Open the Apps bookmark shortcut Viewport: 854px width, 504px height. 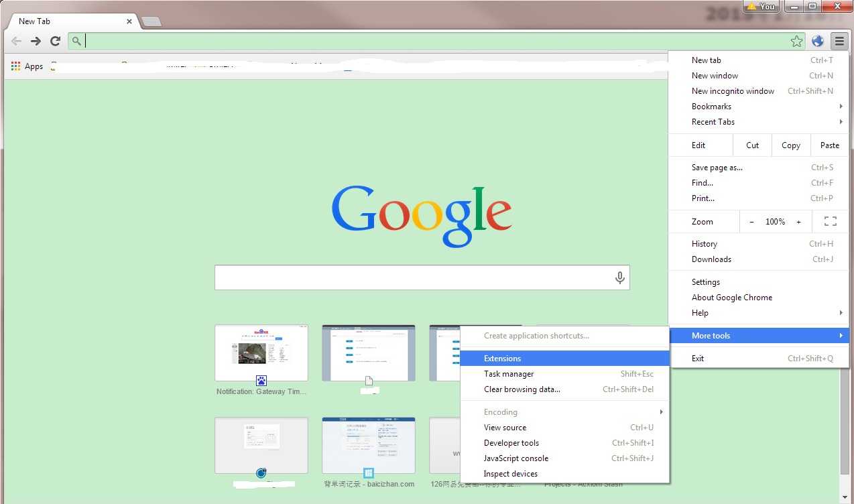pos(27,66)
